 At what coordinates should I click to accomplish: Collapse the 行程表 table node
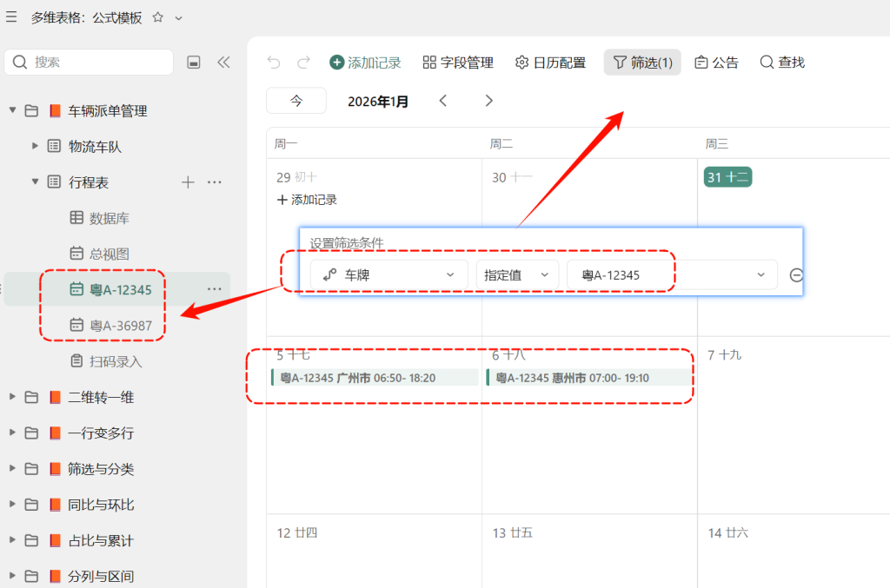(x=35, y=182)
